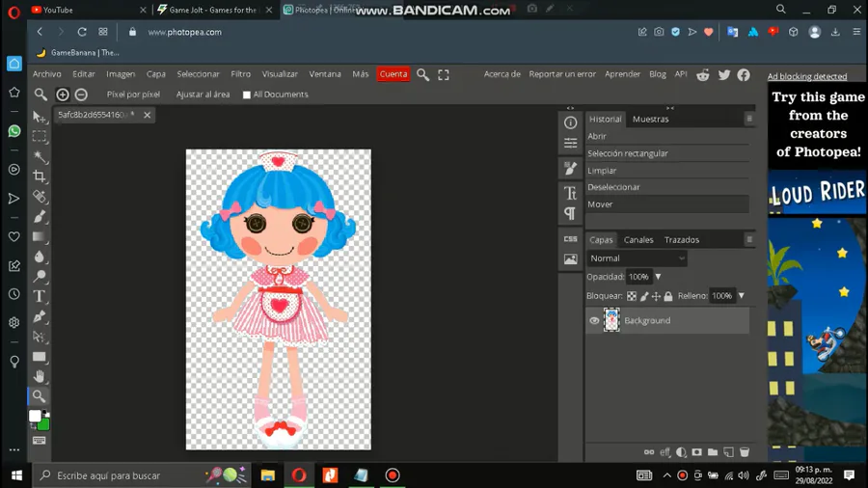This screenshot has height=488, width=868.
Task: Select the Pen tool
Action: click(x=39, y=316)
